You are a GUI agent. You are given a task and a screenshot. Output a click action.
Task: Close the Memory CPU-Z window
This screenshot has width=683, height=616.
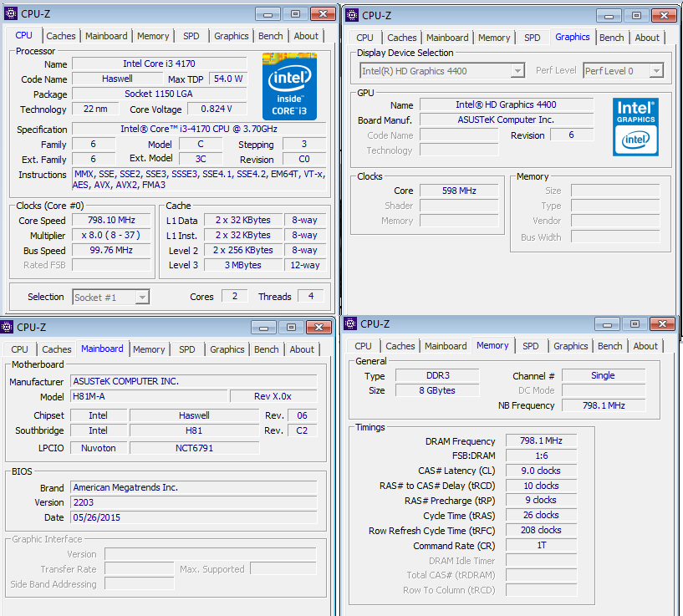click(662, 324)
